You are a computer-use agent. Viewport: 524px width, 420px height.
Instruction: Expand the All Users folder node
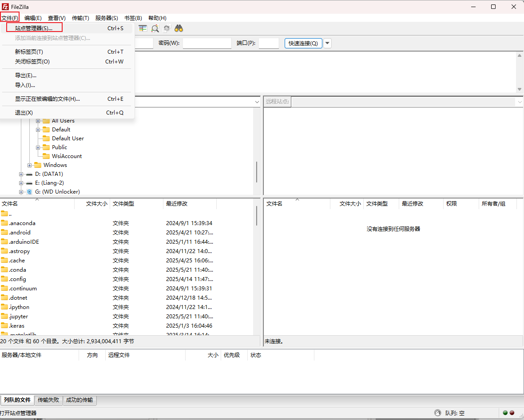pyautogui.click(x=38, y=121)
